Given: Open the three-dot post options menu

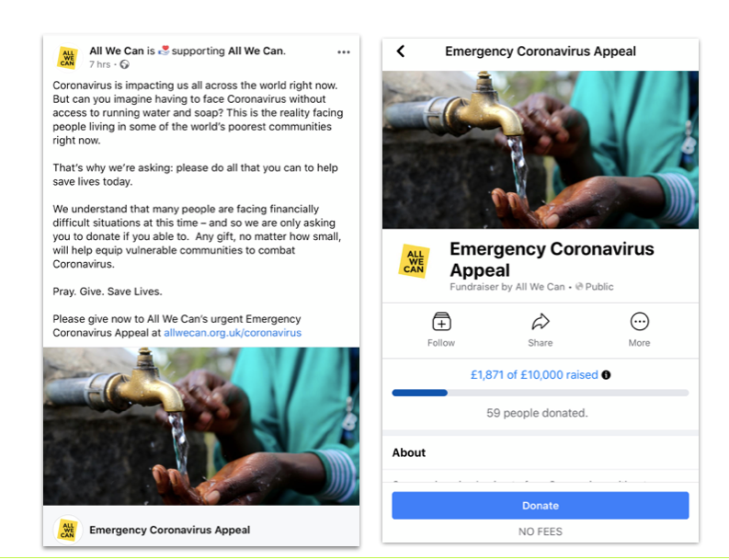Looking at the screenshot, I should (x=344, y=52).
